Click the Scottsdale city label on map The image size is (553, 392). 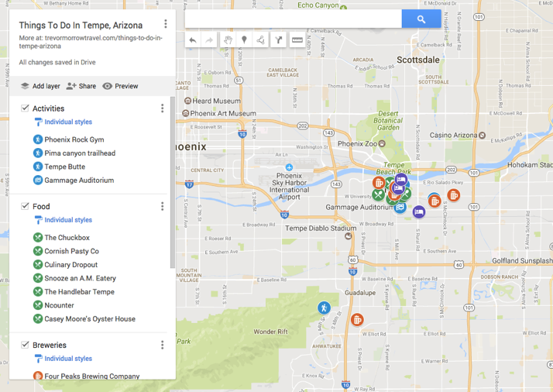[x=418, y=60]
